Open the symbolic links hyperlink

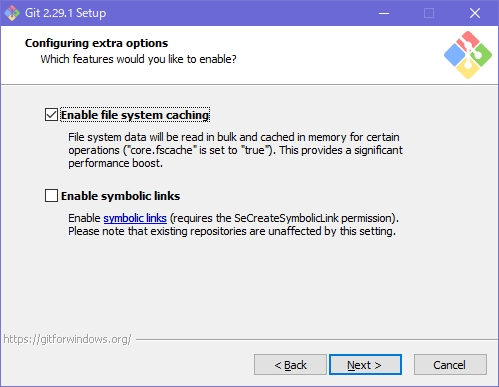tap(135, 218)
